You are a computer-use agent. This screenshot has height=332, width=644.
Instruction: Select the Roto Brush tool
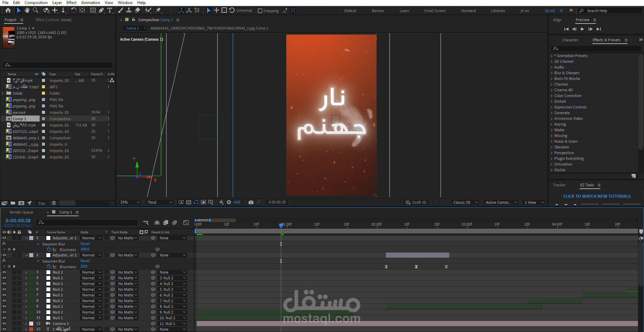pyautogui.click(x=148, y=10)
